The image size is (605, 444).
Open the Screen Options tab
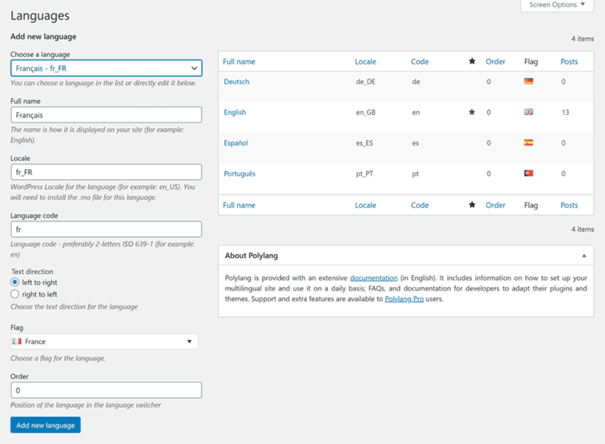point(557,5)
